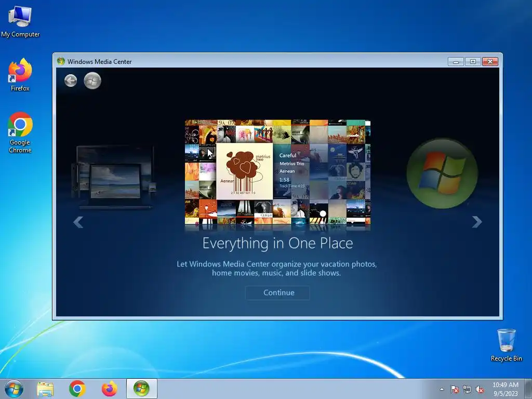
Task: Click the Everything in One Place heading
Action: coord(277,243)
